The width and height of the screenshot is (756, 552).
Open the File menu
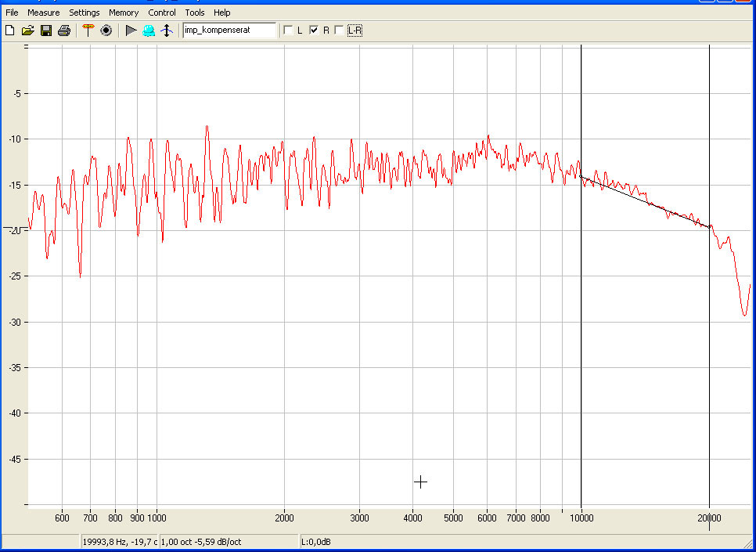[x=12, y=13]
